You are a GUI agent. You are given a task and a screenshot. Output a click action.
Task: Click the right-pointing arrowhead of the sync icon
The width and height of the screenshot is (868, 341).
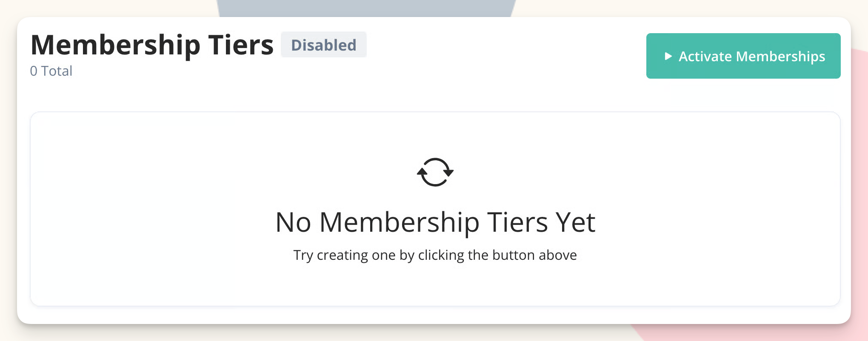point(448,173)
